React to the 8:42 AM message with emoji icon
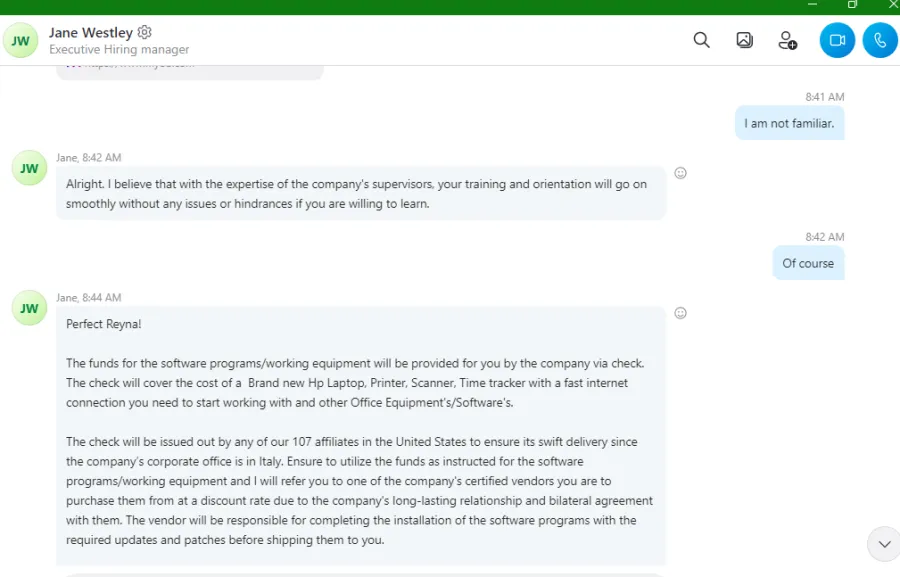The height and width of the screenshot is (577, 900). [x=680, y=173]
